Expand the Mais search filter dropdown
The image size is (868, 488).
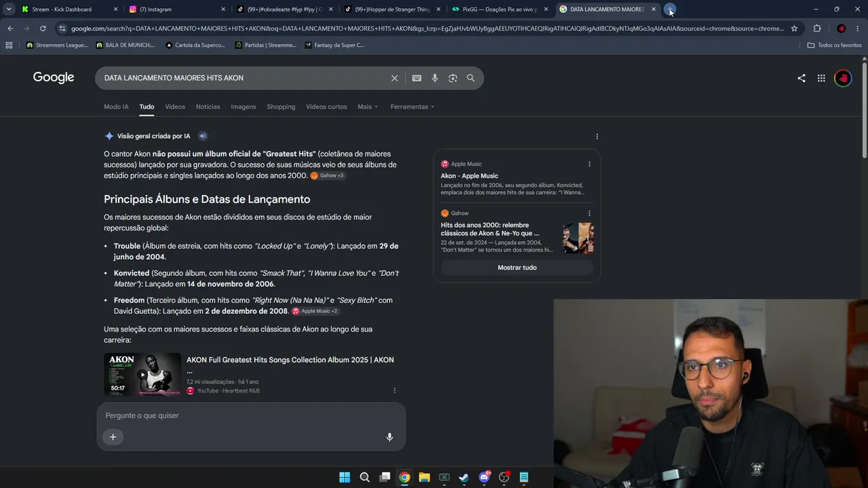click(x=368, y=106)
